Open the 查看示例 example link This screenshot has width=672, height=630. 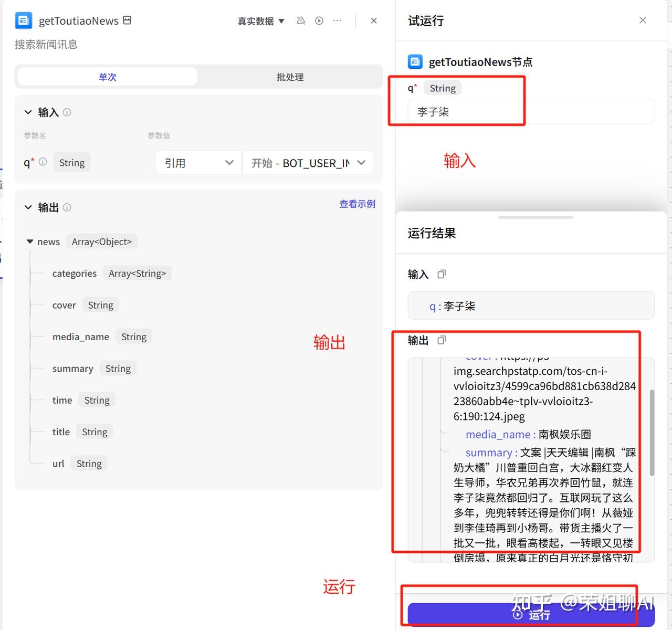click(357, 204)
